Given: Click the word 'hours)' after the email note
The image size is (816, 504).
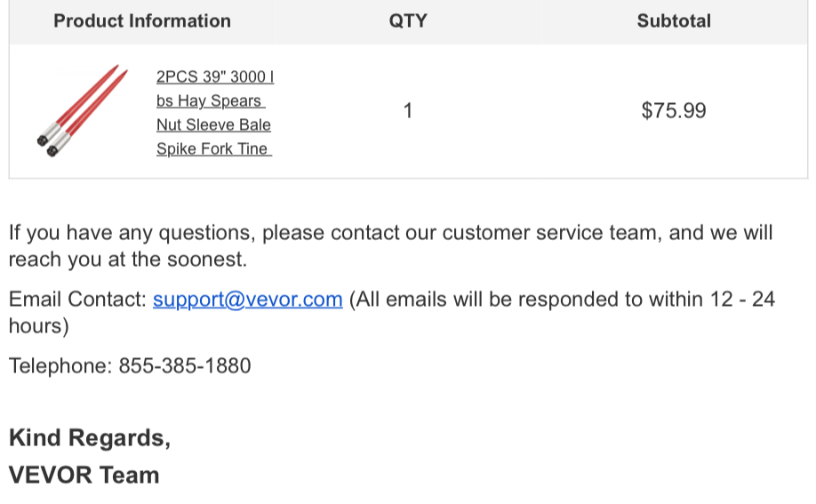Looking at the screenshot, I should coord(39,326).
